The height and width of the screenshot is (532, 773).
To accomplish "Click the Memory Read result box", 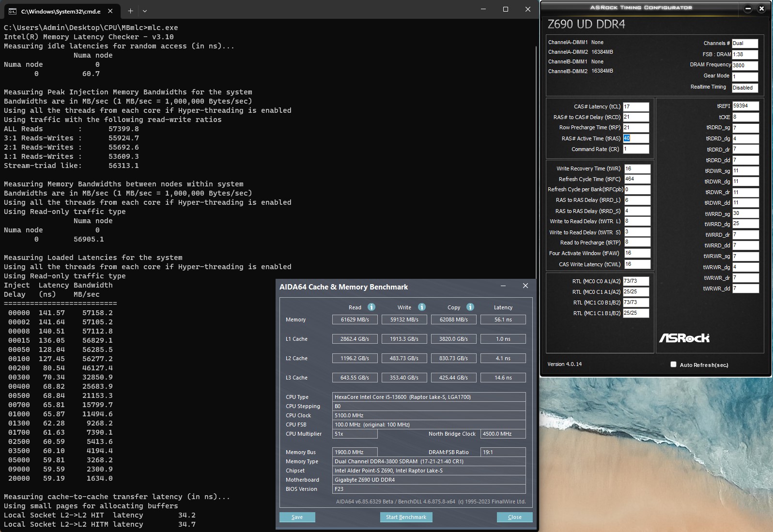I will point(355,319).
